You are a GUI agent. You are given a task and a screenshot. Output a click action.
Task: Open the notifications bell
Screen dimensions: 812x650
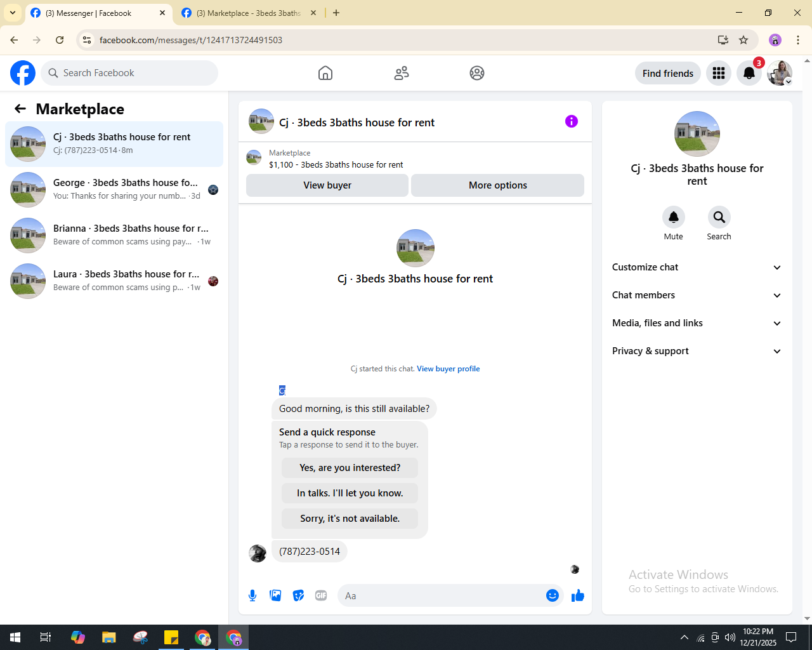coord(749,73)
